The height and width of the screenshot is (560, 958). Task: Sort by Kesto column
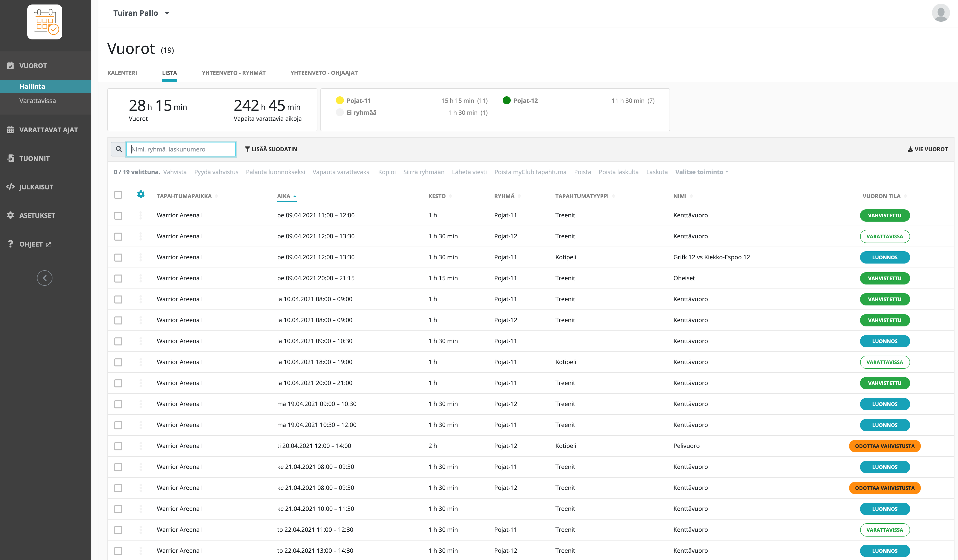point(440,196)
